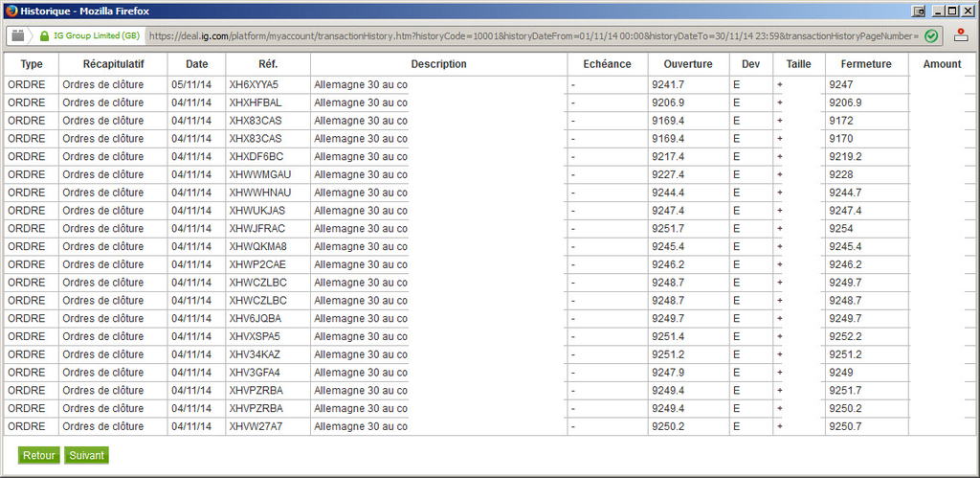Screen dimensions: 980x478
Task: Open the red extension icon at toolbar right
Action: tap(961, 35)
